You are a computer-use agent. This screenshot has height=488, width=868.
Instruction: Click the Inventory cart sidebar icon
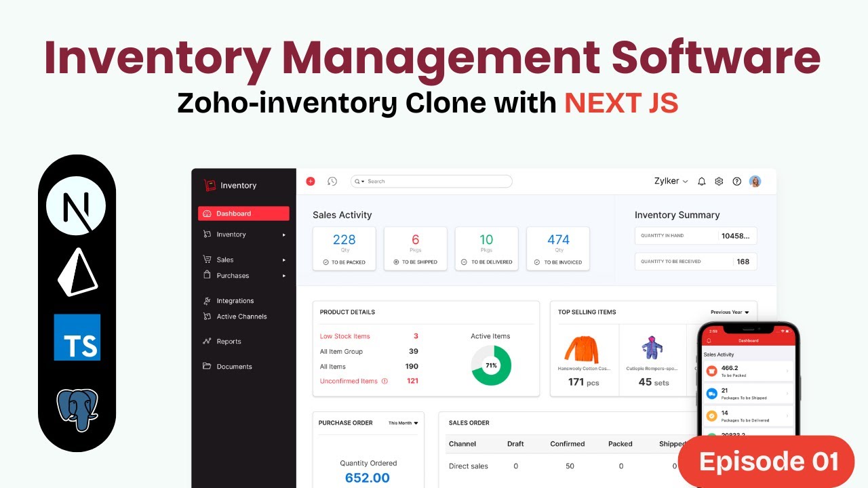[x=207, y=235]
